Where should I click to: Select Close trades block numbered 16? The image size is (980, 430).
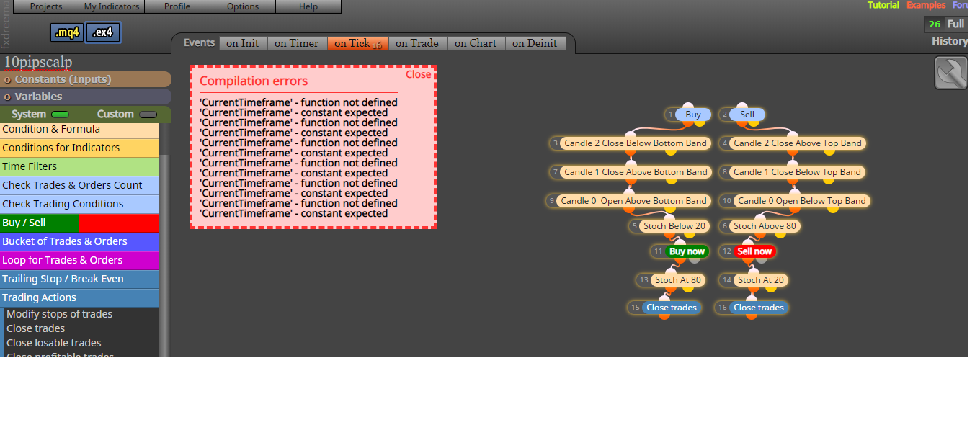[759, 308]
